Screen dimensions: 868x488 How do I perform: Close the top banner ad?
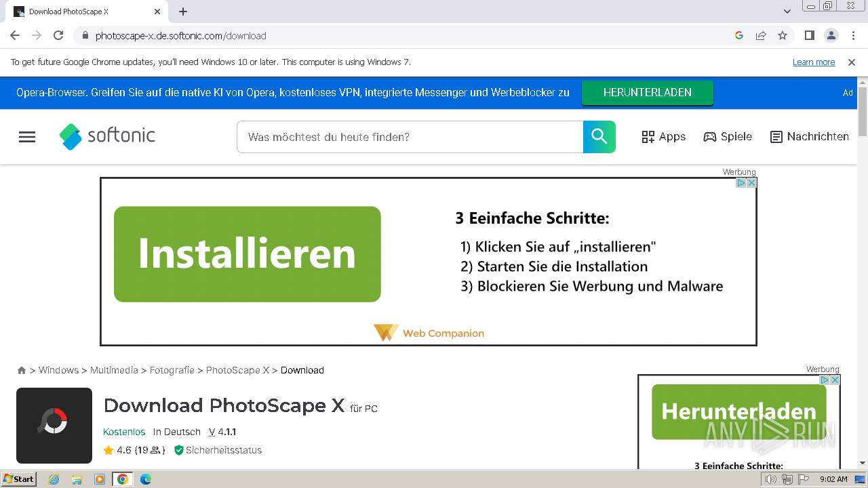[751, 183]
